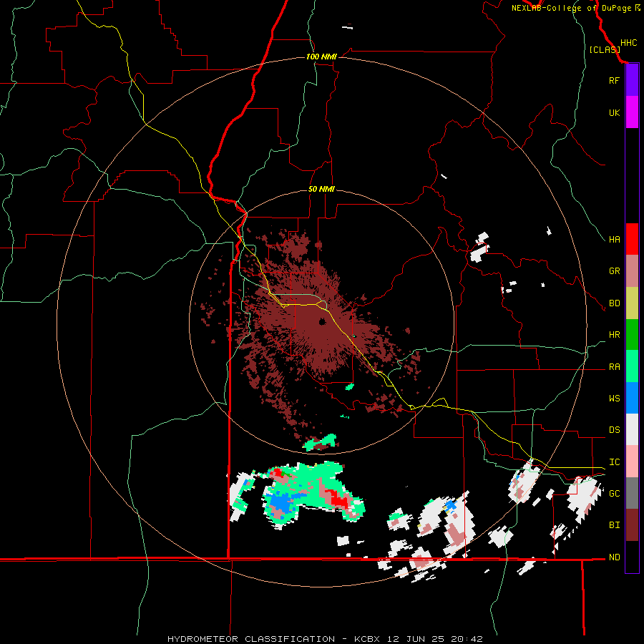Click the 50 NMI range ring label
Screen dimensions: 644x644
pos(321,189)
